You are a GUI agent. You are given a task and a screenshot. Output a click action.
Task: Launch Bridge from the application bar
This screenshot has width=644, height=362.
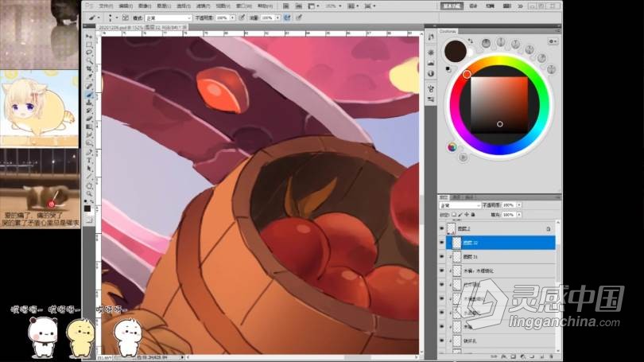pyautogui.click(x=286, y=6)
